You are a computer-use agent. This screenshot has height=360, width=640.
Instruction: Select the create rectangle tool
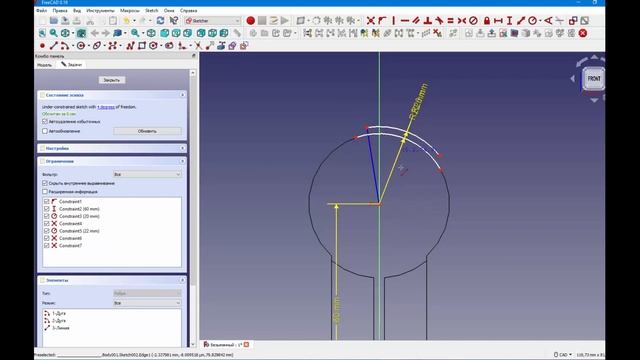(x=142, y=46)
